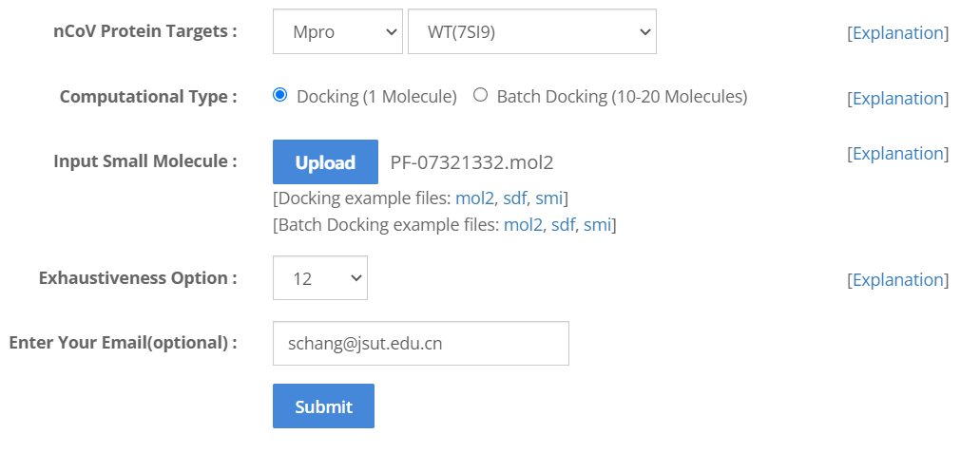Open the Mpro protein target dropdown
The width and height of the screenshot is (980, 453).
tap(337, 32)
